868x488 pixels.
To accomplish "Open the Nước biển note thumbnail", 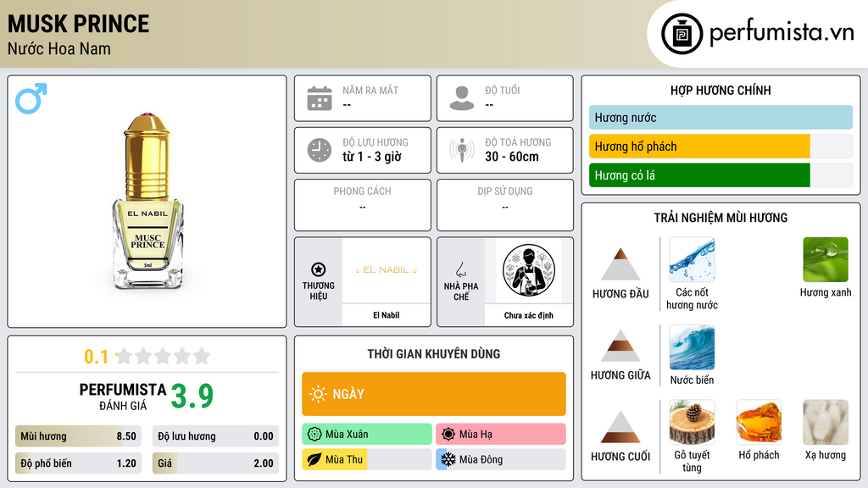I will click(692, 347).
